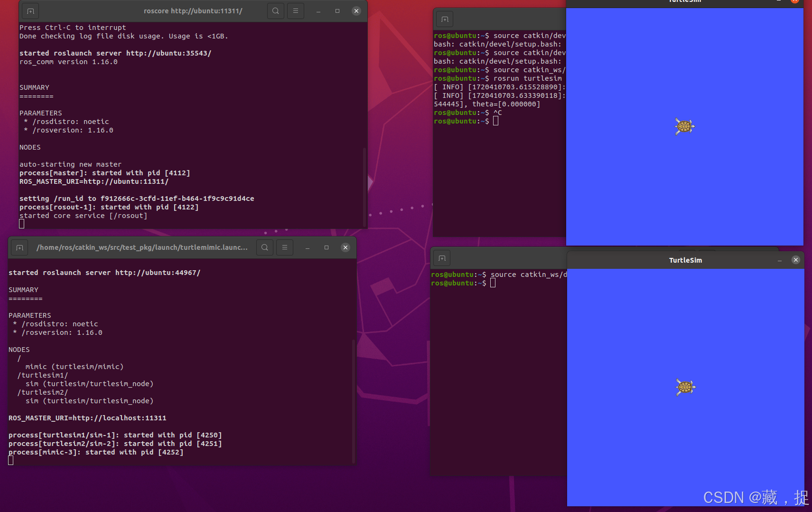812x512 pixels.
Task: Click 'started roslaunch server http://ubuntu:44967/' line
Action: [x=104, y=273]
